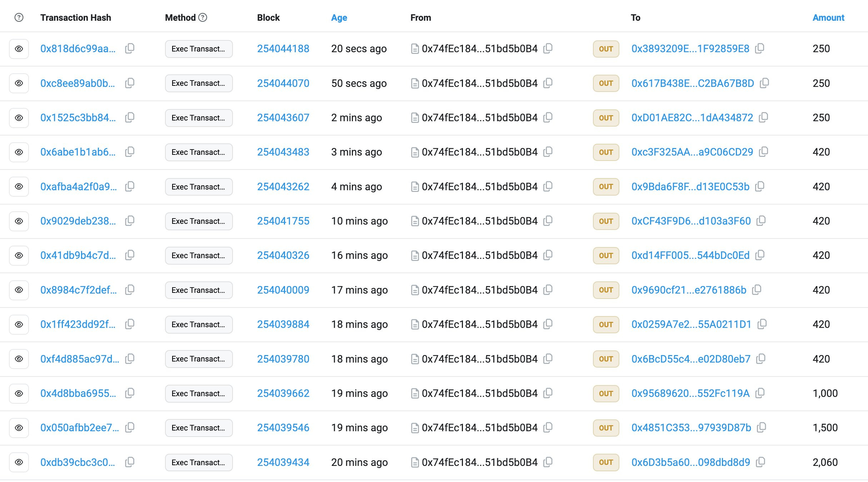Open recipient address 0xD01AE82C...1dA434872

(692, 118)
